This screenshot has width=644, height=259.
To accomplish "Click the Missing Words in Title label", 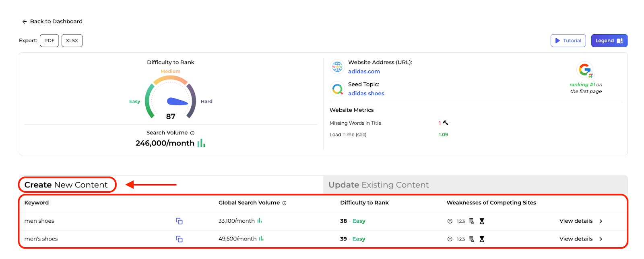I will coord(355,123).
